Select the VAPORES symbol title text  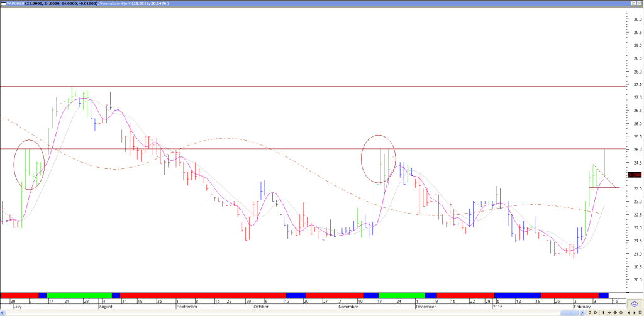pos(16,4)
